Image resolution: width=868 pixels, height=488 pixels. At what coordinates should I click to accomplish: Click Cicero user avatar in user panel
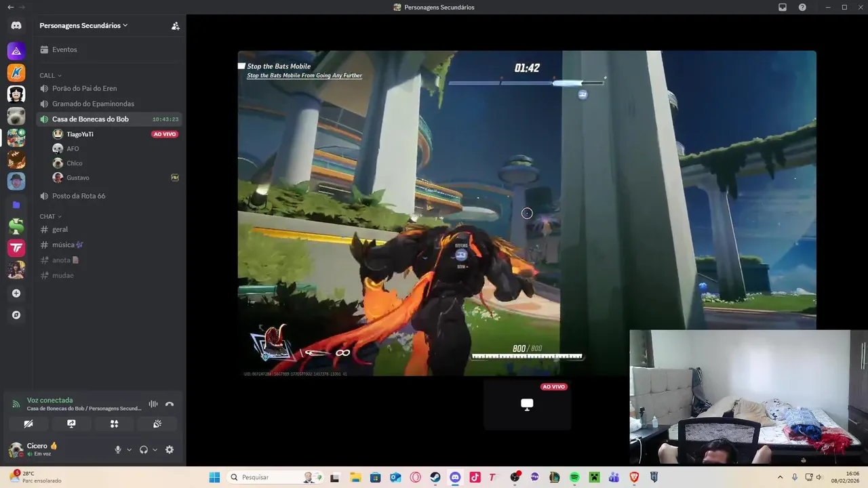15,449
